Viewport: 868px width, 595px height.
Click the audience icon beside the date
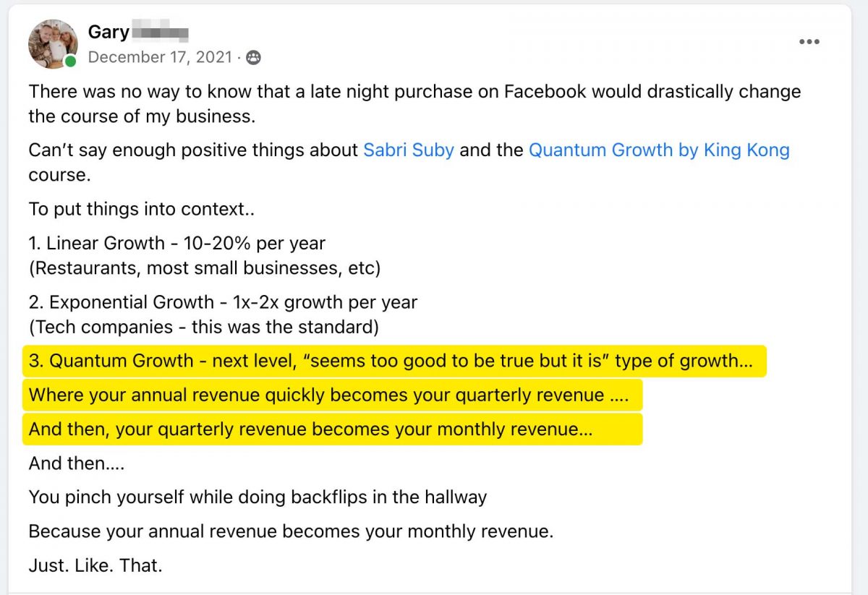pyautogui.click(x=253, y=58)
